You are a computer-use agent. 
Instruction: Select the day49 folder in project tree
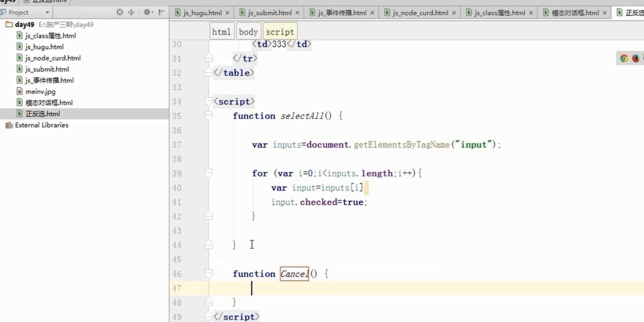coord(25,24)
